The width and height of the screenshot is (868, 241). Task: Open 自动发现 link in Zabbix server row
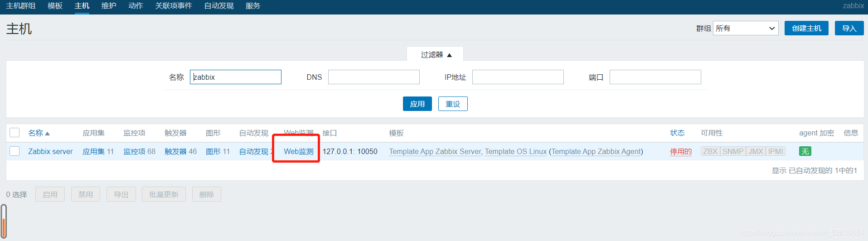(x=254, y=151)
